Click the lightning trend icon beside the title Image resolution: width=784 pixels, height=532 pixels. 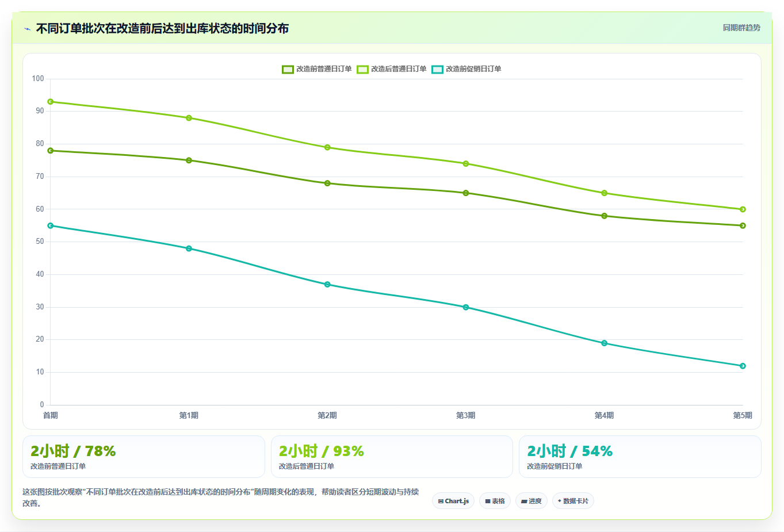(x=27, y=29)
